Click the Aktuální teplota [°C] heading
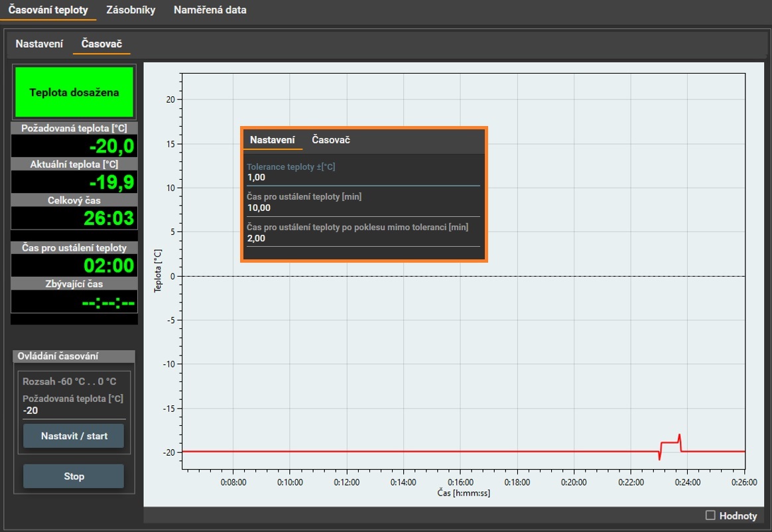The image size is (772, 532). pos(74,165)
